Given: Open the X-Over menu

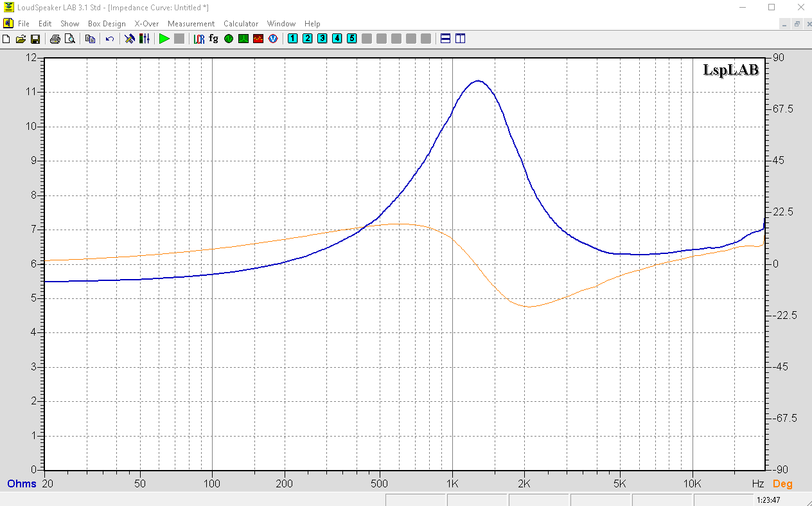Looking at the screenshot, I should pos(146,24).
